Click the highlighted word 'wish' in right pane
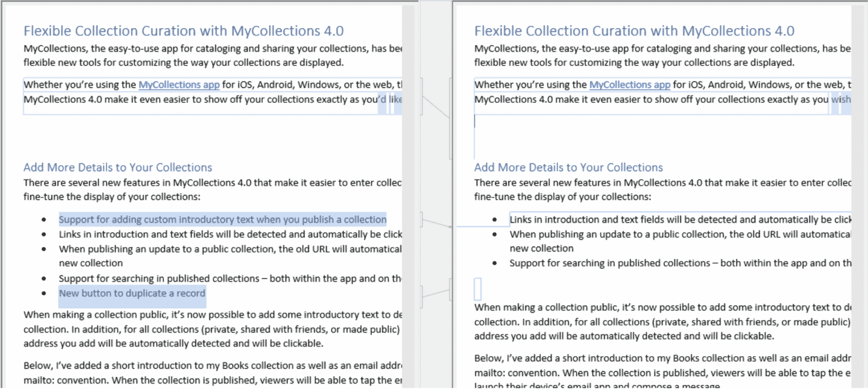This screenshot has height=389, width=868. (x=841, y=100)
